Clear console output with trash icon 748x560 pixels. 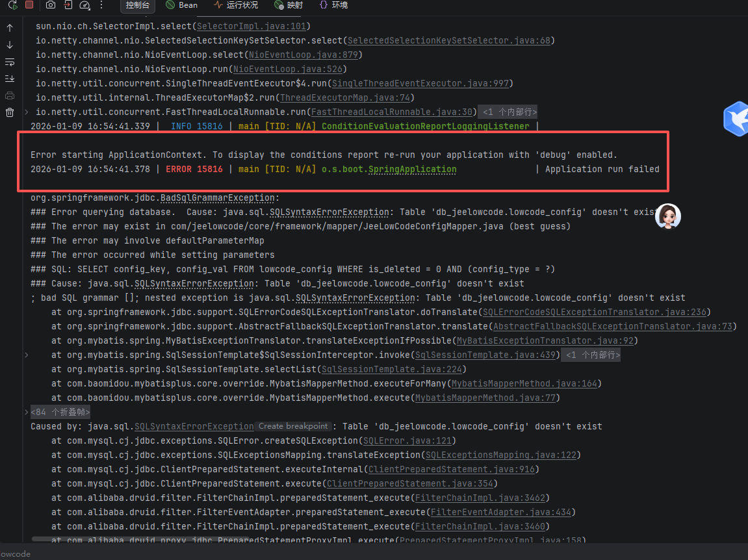pos(10,112)
